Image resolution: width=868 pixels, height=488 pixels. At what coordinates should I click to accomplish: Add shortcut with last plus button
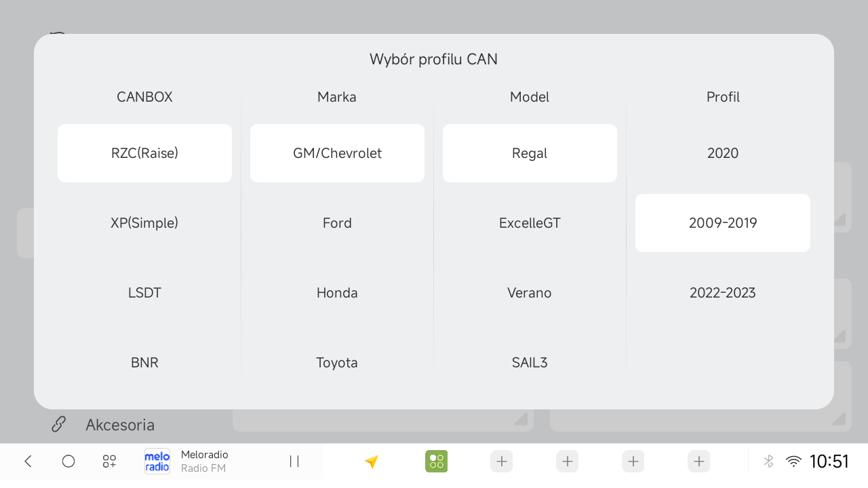[x=698, y=462]
